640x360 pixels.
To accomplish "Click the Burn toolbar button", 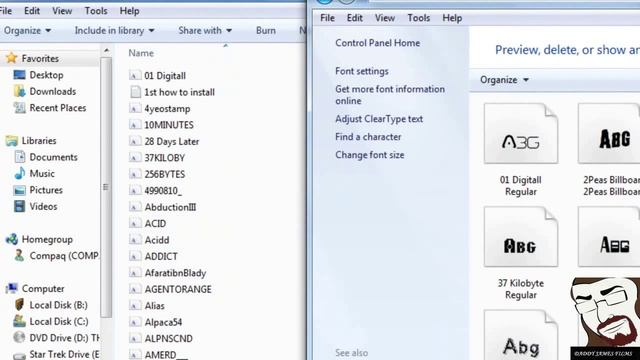I will click(266, 31).
